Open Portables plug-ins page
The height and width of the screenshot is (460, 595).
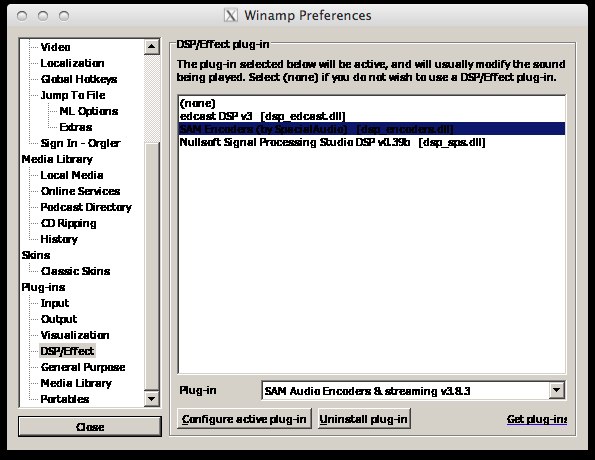(65, 399)
